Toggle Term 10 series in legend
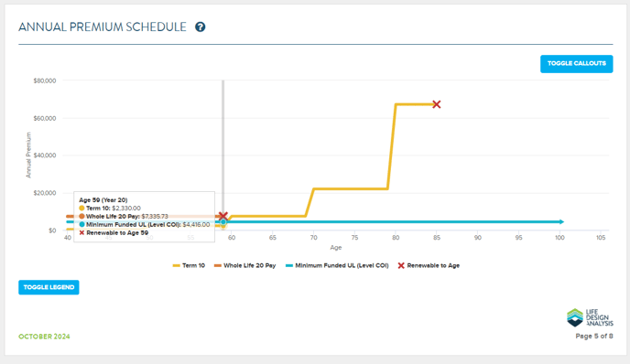Screen dimensions: 630x364 pyautogui.click(x=189, y=265)
